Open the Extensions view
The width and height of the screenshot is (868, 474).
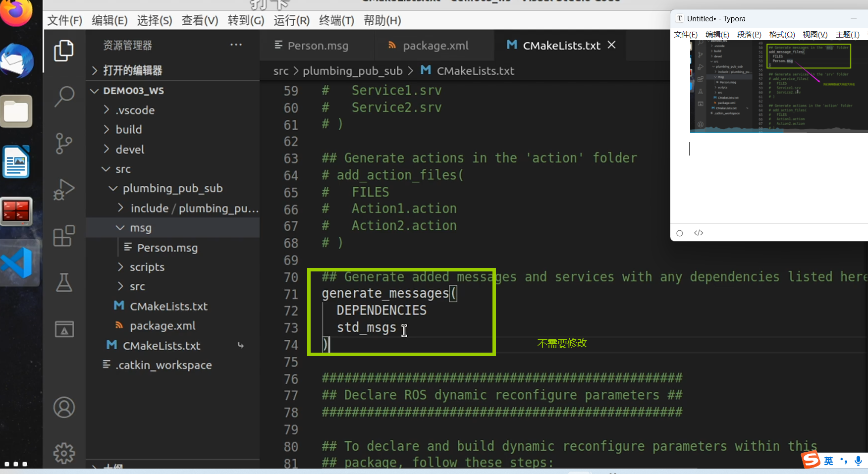tap(64, 236)
